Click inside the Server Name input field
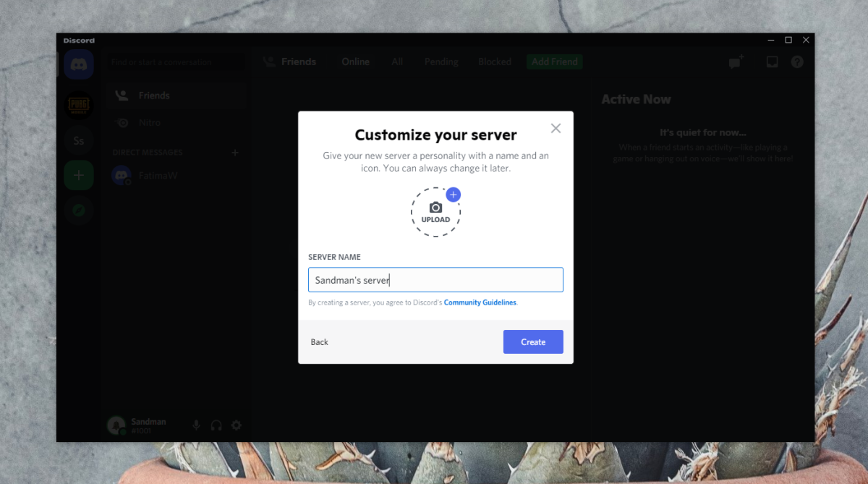This screenshot has height=484, width=868. coord(435,279)
